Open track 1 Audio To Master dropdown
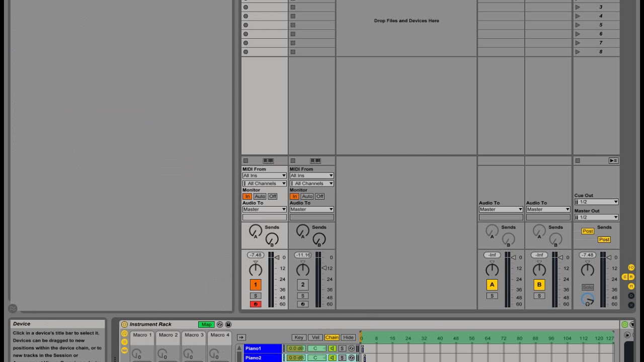Screen dimensions: 644x362 (265, 209)
